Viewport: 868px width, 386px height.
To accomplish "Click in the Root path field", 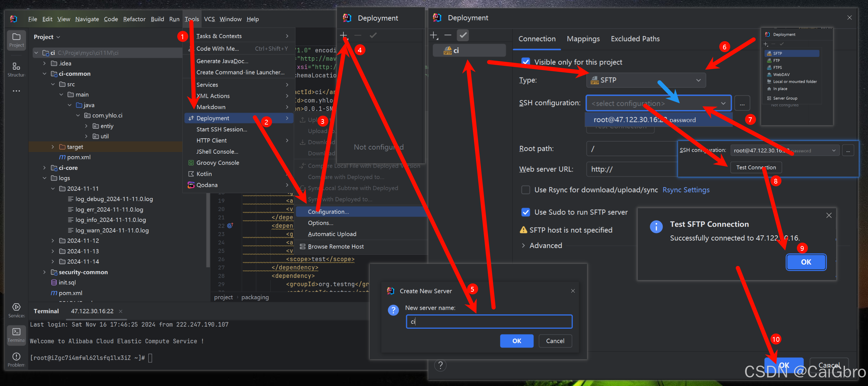I will [x=632, y=149].
